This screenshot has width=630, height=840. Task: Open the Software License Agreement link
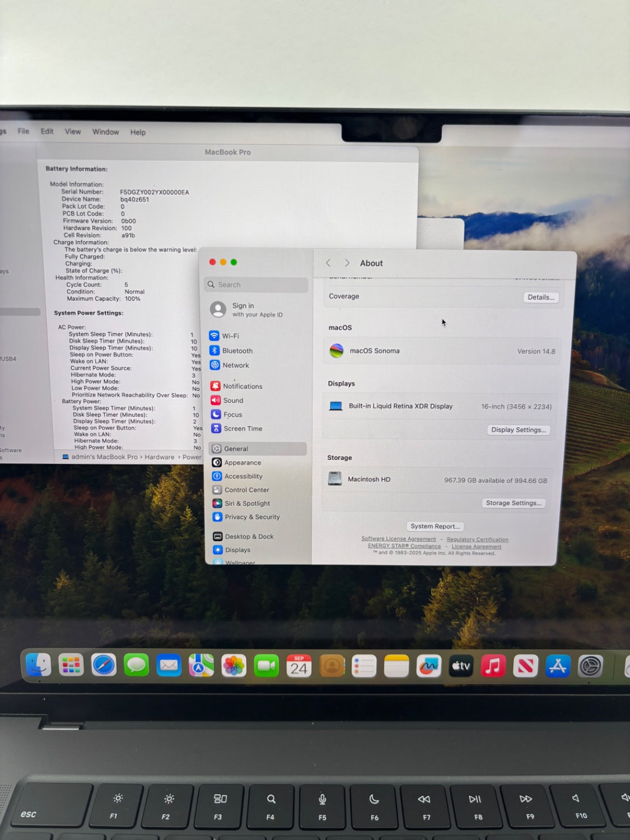(x=398, y=539)
